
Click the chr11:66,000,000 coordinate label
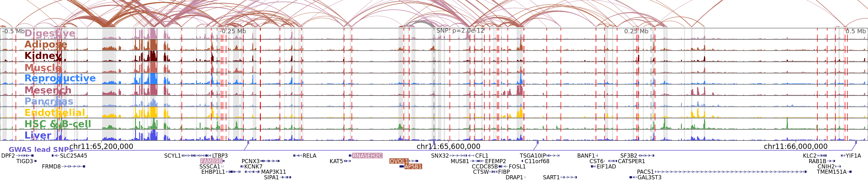[x=795, y=146]
